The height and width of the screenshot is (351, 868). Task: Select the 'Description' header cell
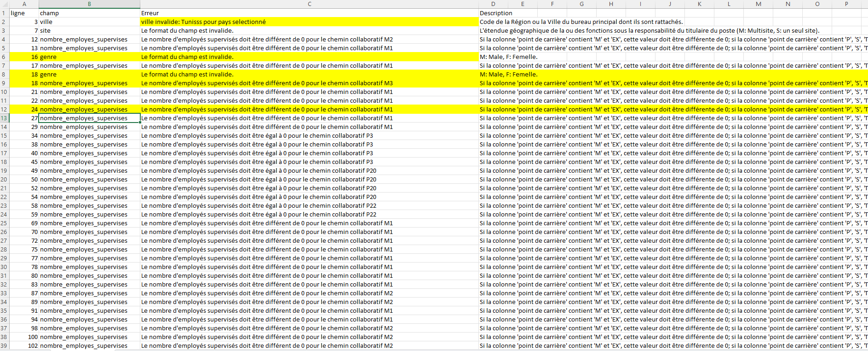[x=496, y=13]
